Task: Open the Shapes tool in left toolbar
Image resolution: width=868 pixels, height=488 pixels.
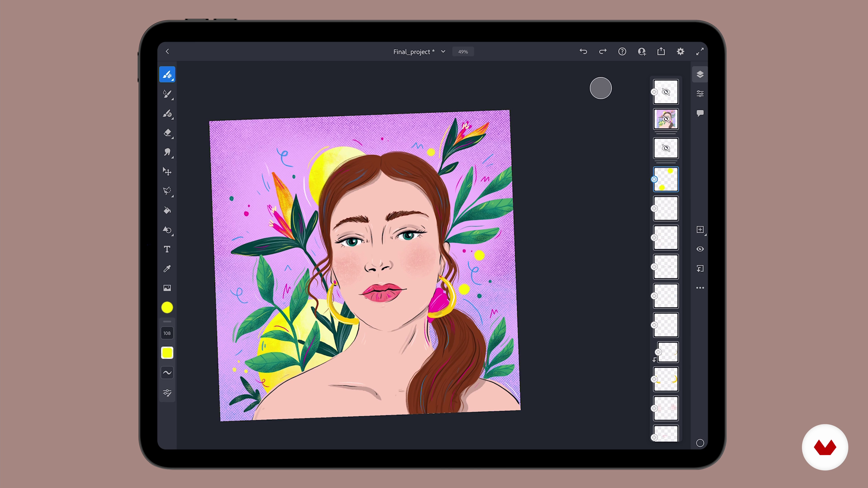Action: (167, 230)
